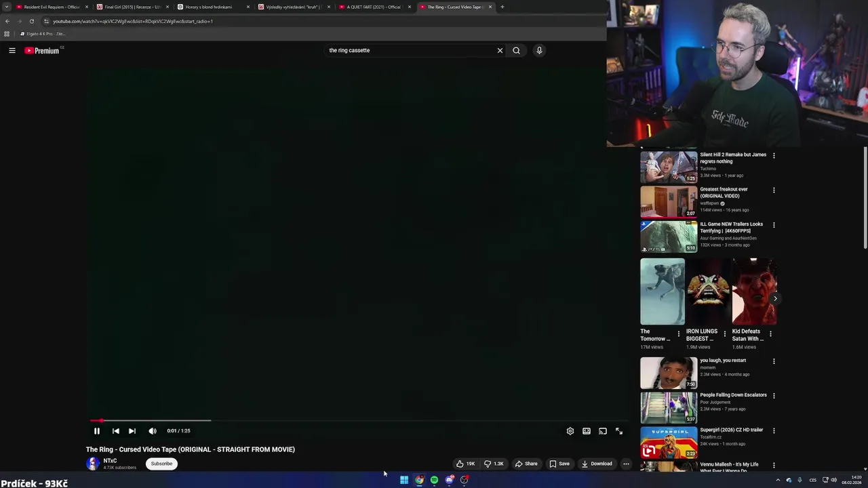Open Discord from the taskbar
This screenshot has height=488, width=868.
(x=450, y=480)
